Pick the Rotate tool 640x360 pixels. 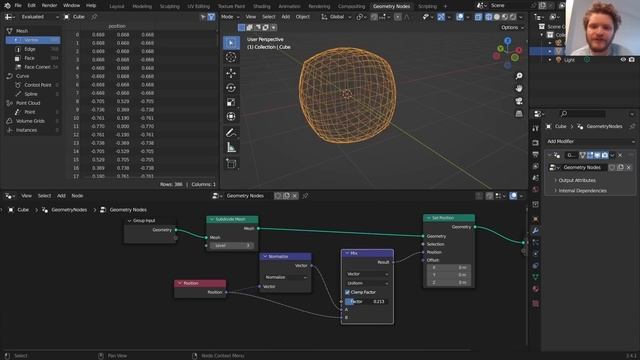(231, 88)
